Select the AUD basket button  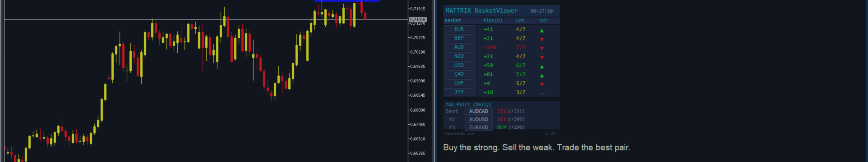coord(459,47)
